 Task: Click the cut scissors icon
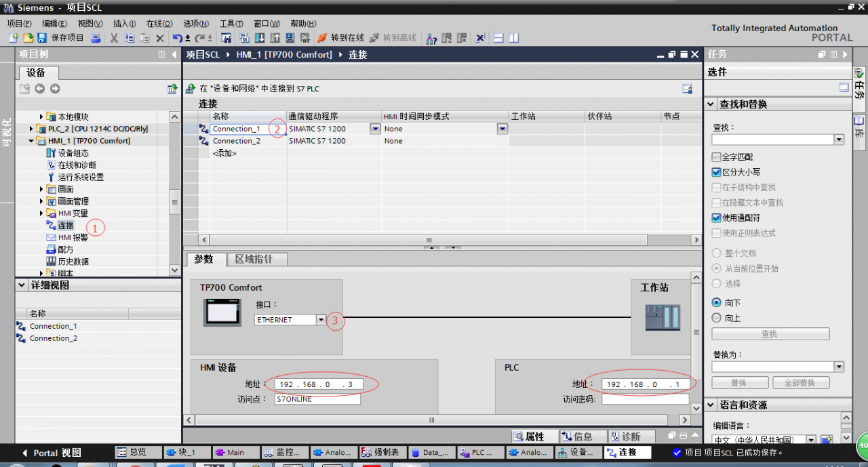pos(114,38)
